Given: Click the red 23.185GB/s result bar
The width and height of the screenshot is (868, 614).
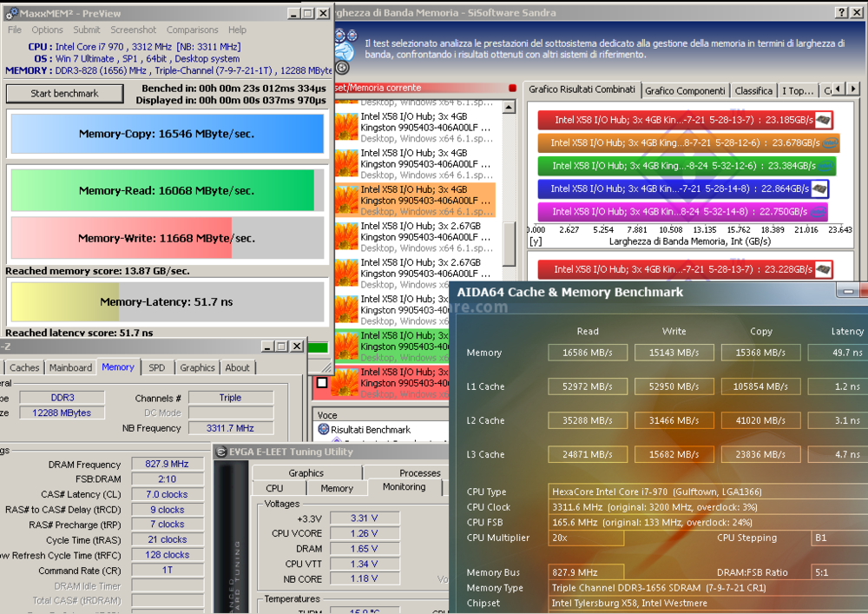Looking at the screenshot, I should pos(686,120).
